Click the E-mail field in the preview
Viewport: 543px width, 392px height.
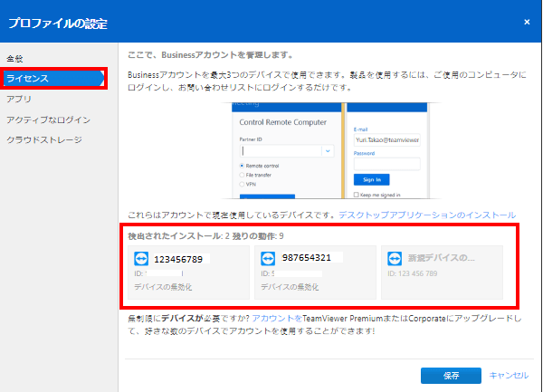[386, 140]
